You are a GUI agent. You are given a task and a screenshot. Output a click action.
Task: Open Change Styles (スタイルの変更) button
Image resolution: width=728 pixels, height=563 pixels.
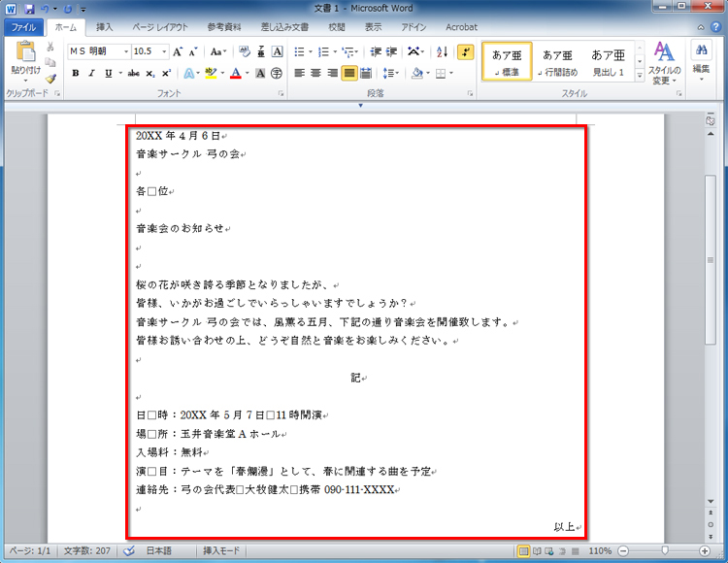pos(664,64)
